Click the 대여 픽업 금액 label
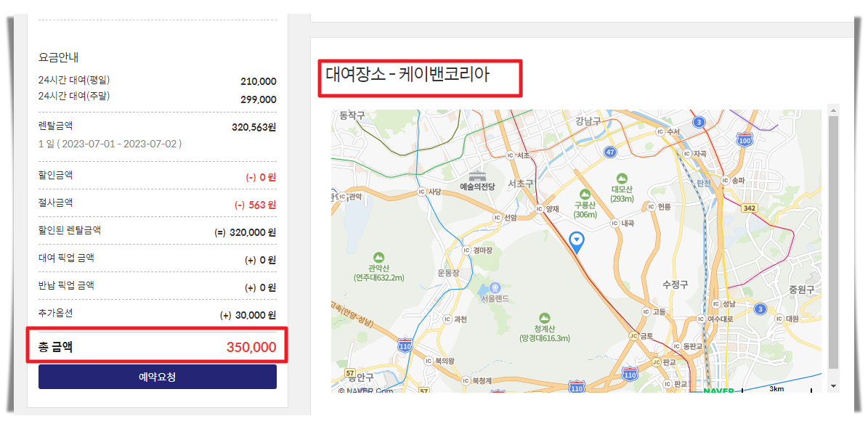The image size is (868, 429). click(66, 258)
